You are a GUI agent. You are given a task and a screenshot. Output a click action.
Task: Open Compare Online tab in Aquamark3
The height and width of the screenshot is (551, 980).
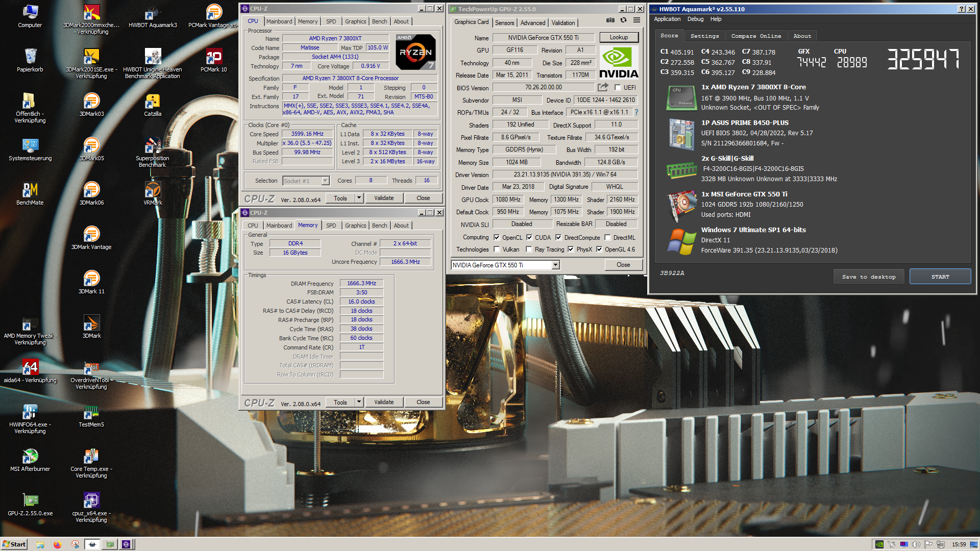756,36
